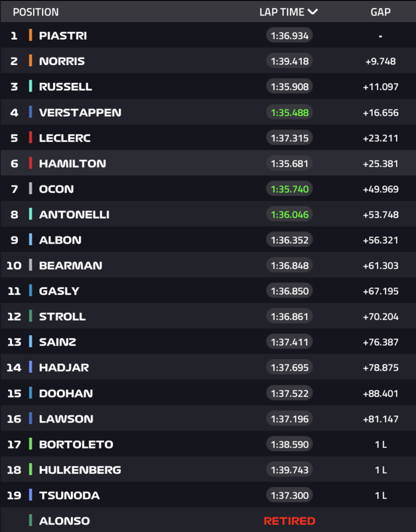The height and width of the screenshot is (532, 416).
Task: Select the HAMILTON row name
Action: pos(73,163)
